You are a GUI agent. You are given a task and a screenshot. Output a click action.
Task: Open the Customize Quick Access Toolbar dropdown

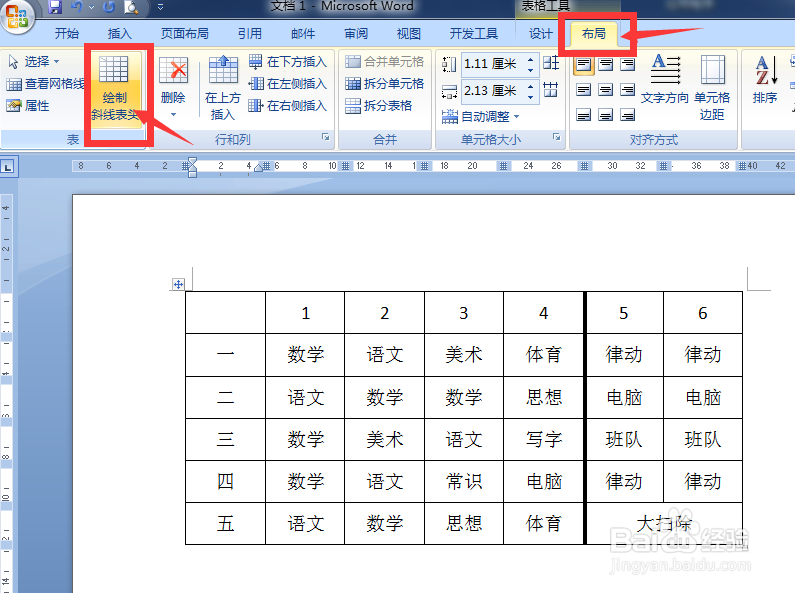160,7
